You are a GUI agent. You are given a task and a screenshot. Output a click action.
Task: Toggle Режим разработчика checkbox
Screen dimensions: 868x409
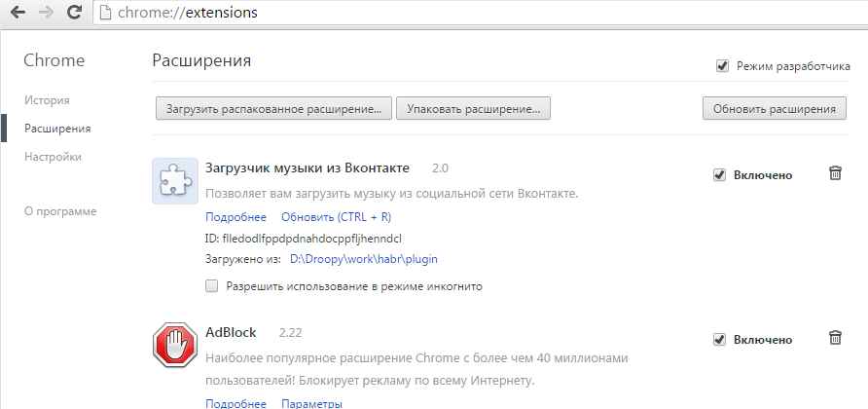722,66
